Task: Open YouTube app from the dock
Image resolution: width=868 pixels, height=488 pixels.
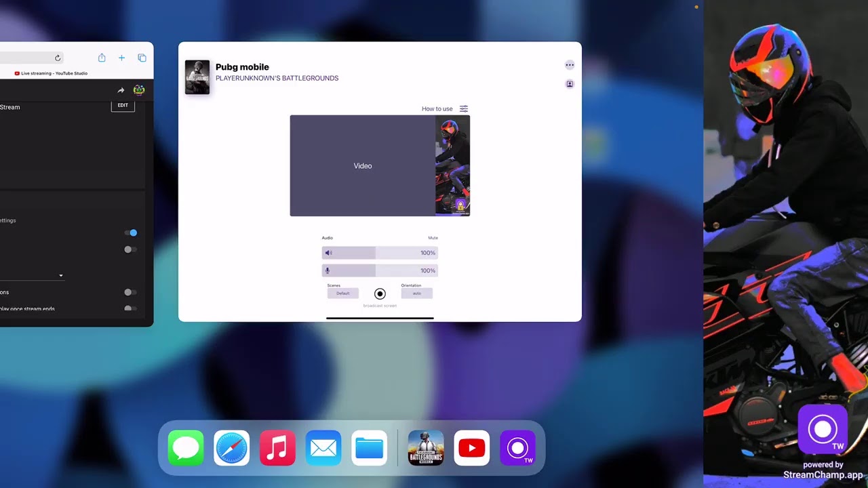Action: point(472,448)
